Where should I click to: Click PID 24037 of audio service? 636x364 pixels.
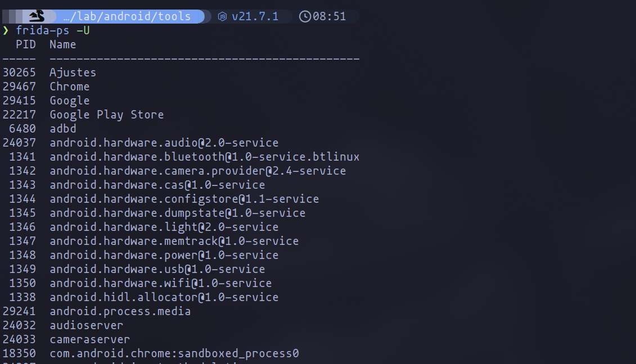click(x=19, y=143)
